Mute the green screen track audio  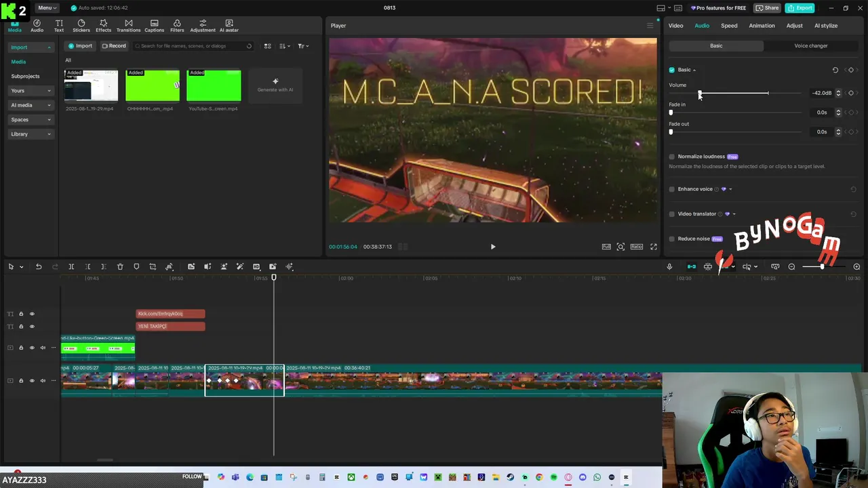pos(43,348)
